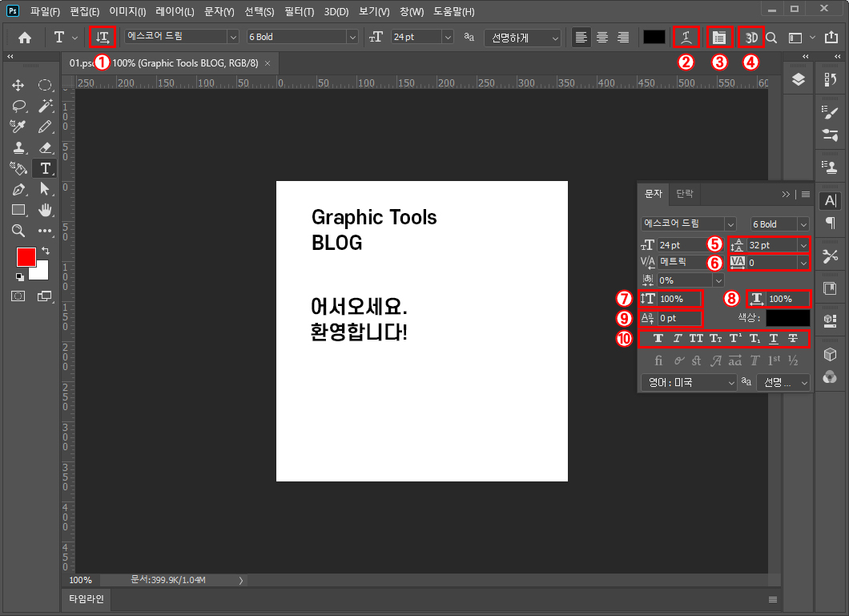Click the 색상 black swatch in Character panel
This screenshot has width=849, height=616.
pyautogui.click(x=788, y=318)
